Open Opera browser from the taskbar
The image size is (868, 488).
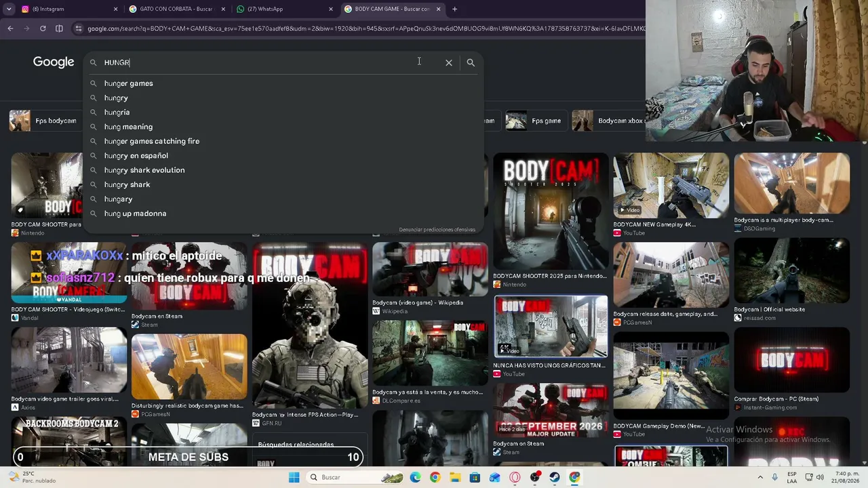(x=515, y=477)
